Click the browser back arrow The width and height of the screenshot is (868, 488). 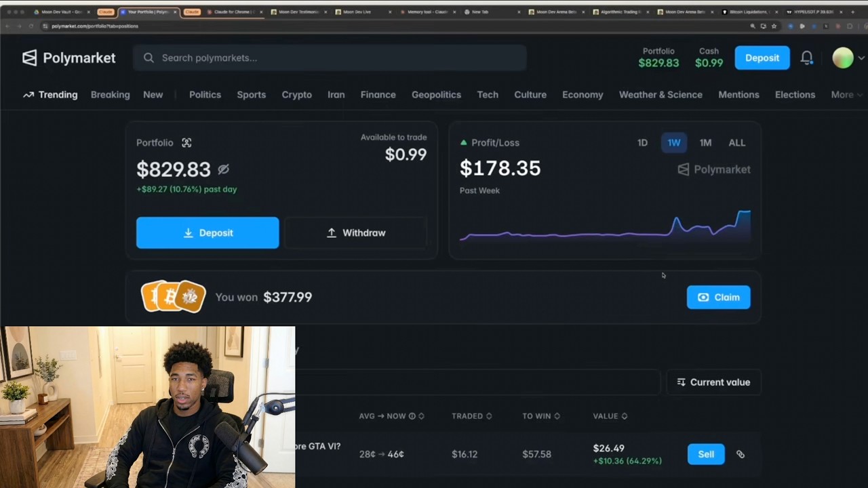point(7,26)
